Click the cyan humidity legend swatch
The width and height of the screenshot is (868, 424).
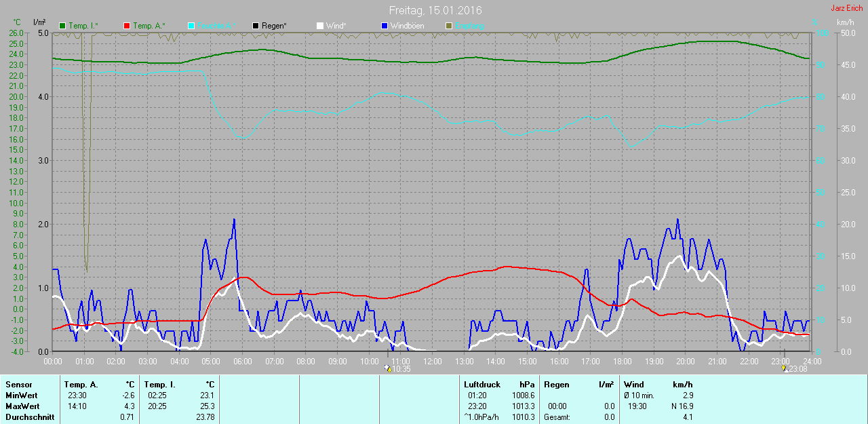pyautogui.click(x=191, y=26)
